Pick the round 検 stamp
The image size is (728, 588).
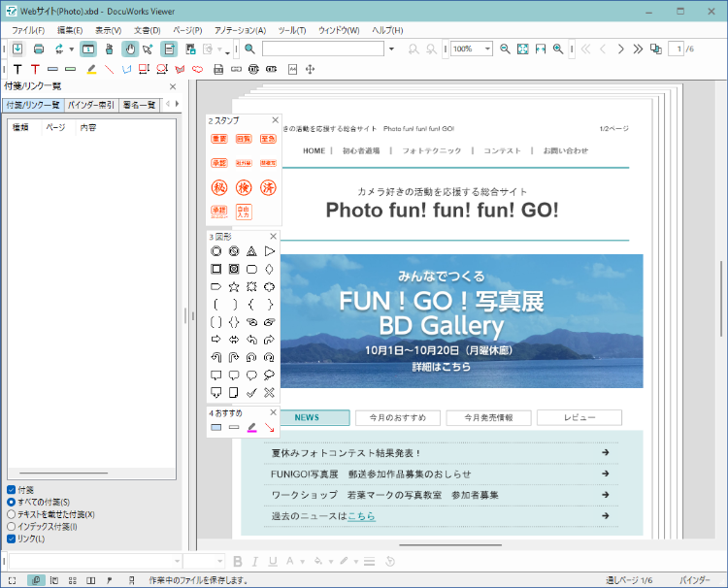[244, 188]
